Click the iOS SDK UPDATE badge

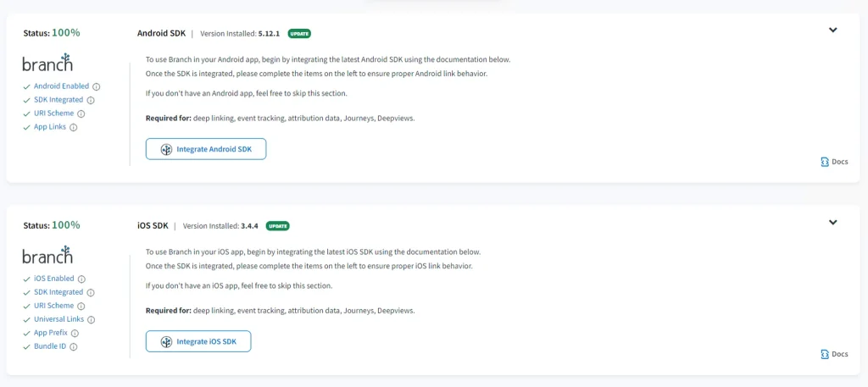(x=278, y=226)
